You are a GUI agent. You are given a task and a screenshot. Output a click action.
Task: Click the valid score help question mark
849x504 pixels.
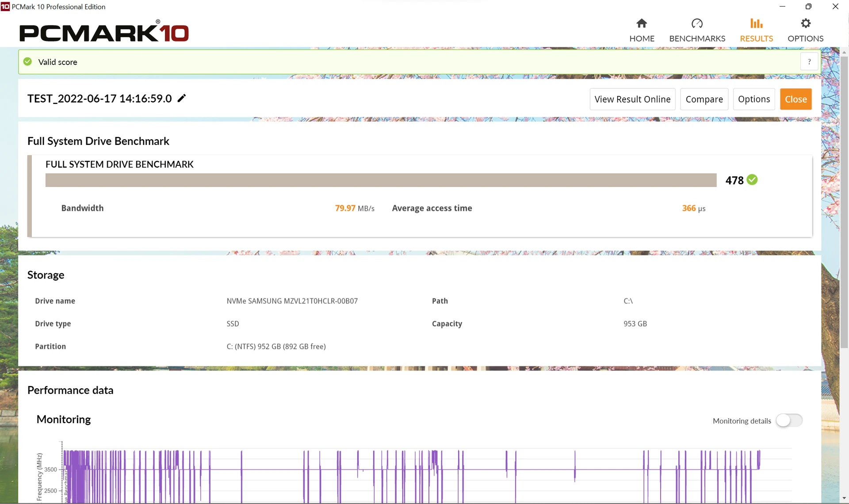[809, 62]
